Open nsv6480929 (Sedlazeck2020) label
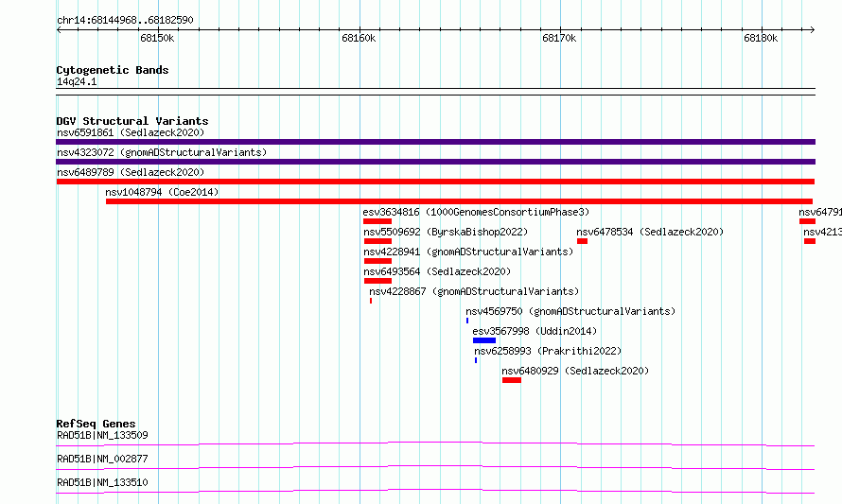The image size is (842, 504). tap(575, 371)
